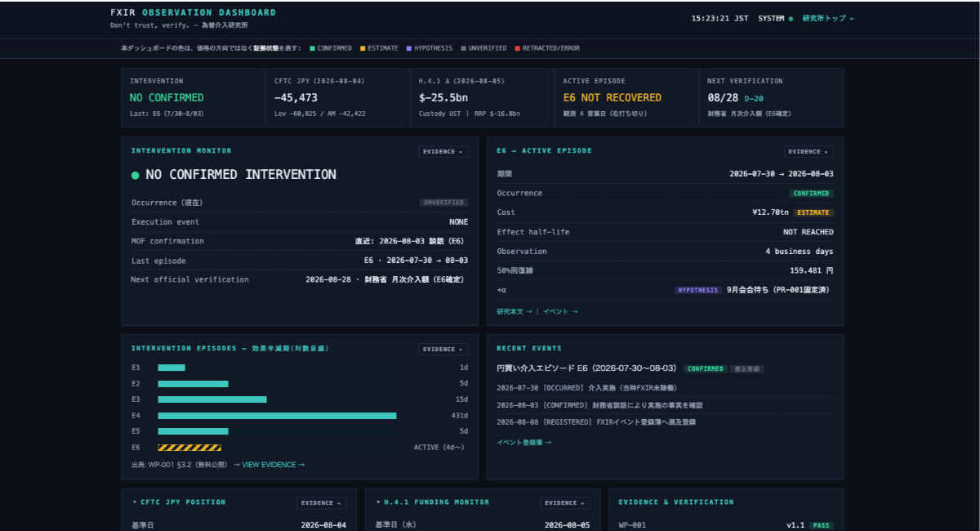Screen dimensions: 980x531
Task: Click the gray UNVERIFIED legend swatch
Action: click(x=463, y=48)
